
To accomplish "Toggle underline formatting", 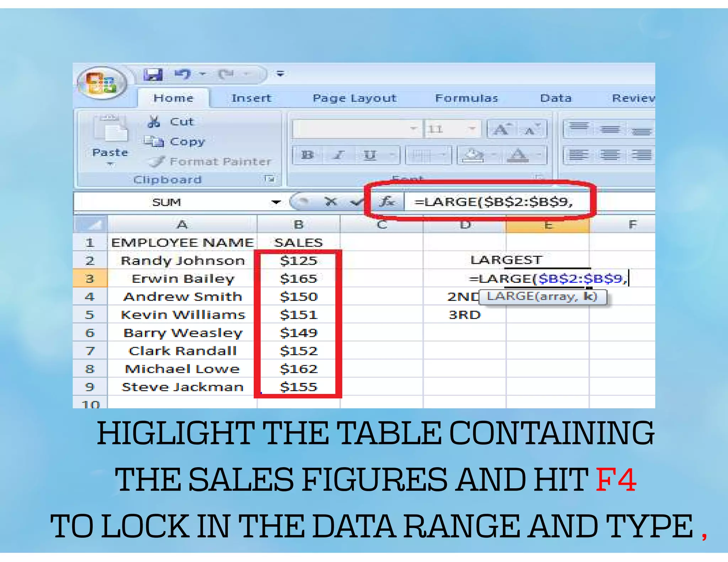I will (370, 155).
